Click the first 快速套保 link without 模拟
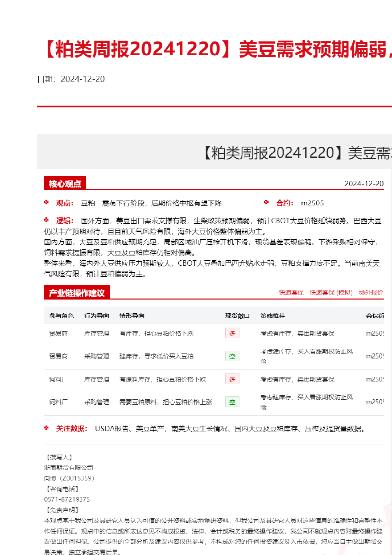This screenshot has width=392, height=555. coord(291,292)
